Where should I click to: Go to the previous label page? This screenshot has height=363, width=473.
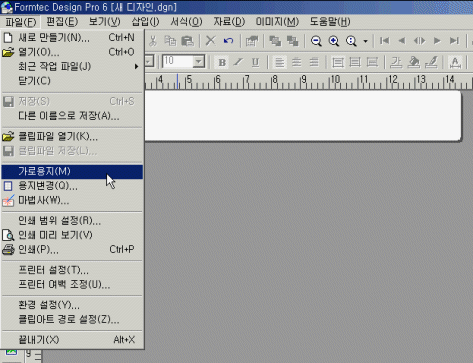tap(402, 41)
